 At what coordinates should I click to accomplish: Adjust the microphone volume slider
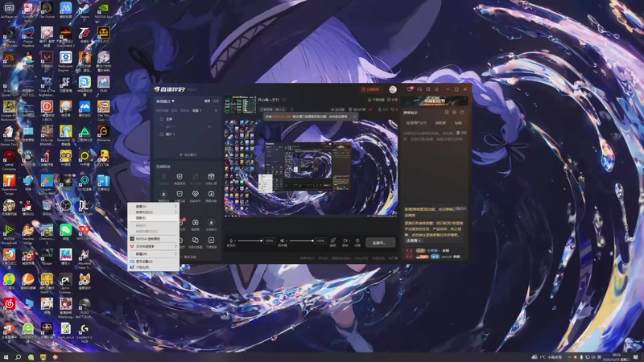250,241
